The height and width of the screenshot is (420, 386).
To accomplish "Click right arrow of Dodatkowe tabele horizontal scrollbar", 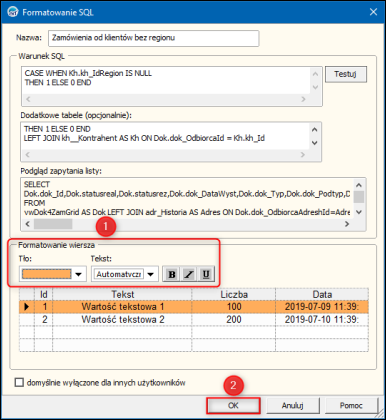I will pyautogui.click(x=302, y=155).
